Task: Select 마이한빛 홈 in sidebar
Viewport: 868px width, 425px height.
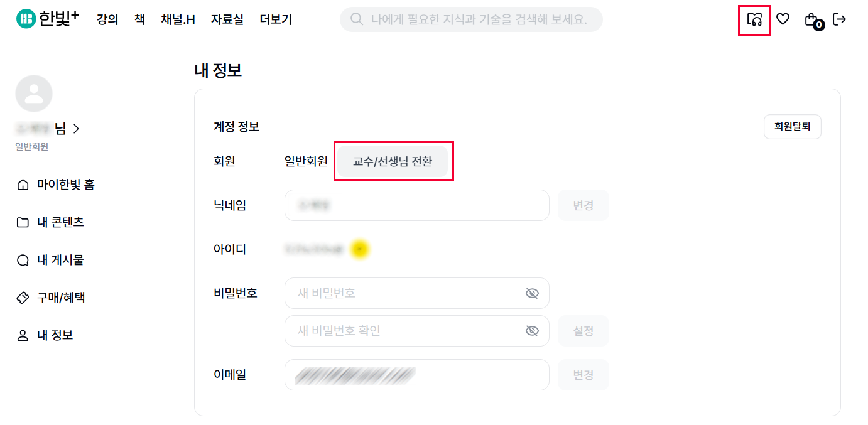Action: (56, 185)
